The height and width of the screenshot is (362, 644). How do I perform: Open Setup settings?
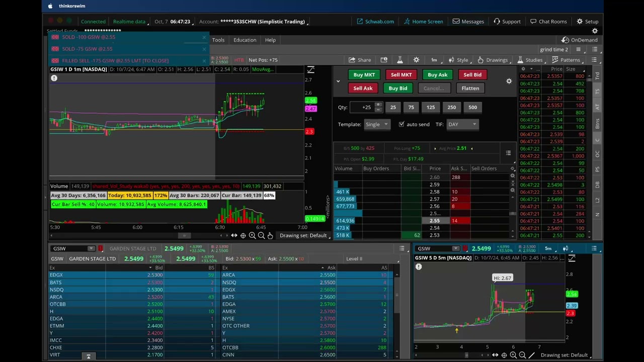[588, 22]
